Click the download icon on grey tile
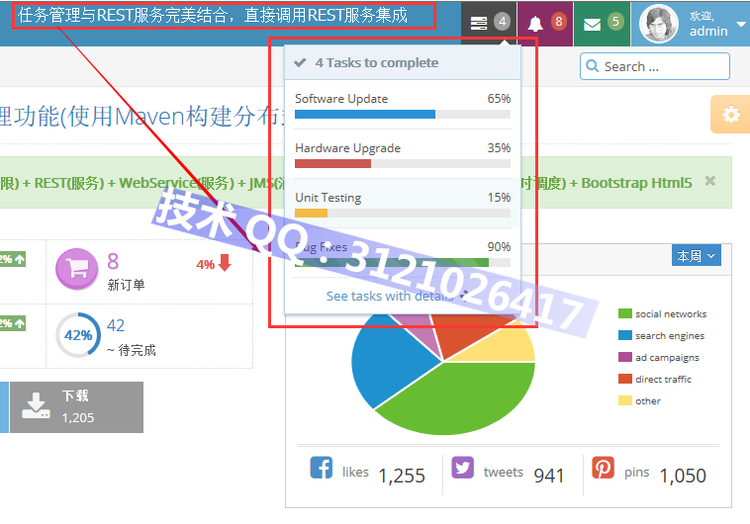 (x=36, y=406)
